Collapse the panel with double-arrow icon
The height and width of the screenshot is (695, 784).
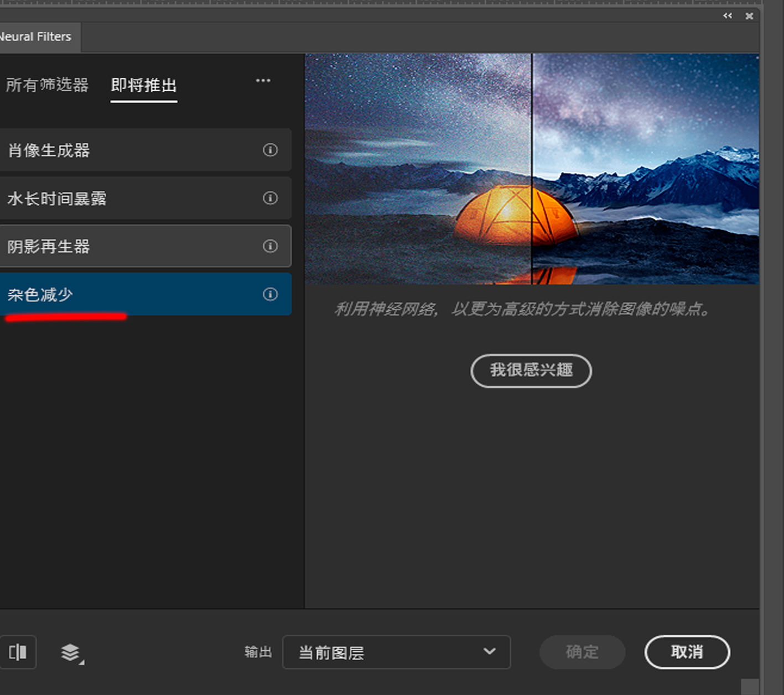pos(727,15)
